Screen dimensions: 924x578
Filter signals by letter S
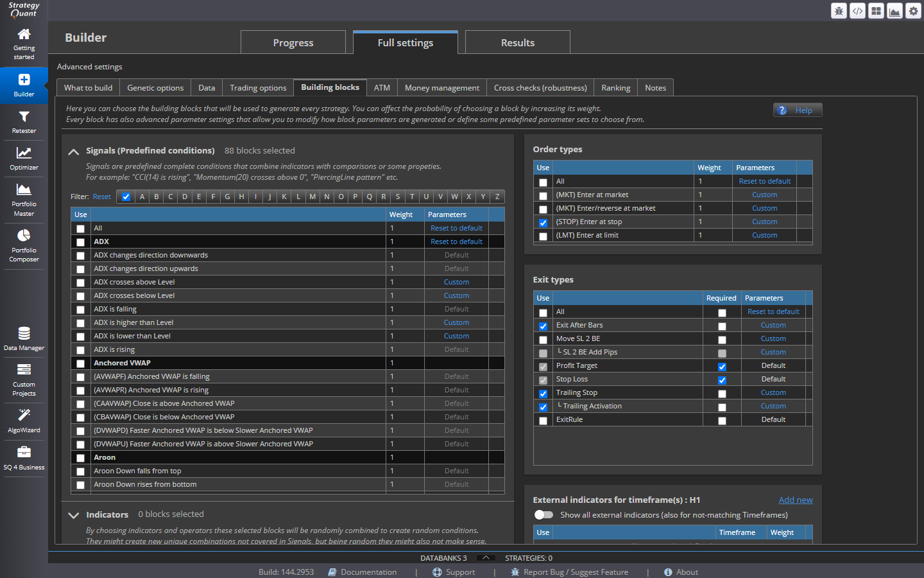[x=398, y=197]
